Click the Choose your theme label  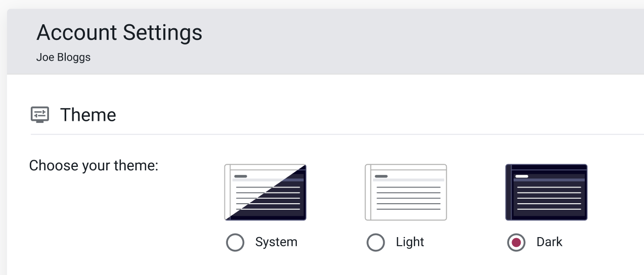coord(94,165)
